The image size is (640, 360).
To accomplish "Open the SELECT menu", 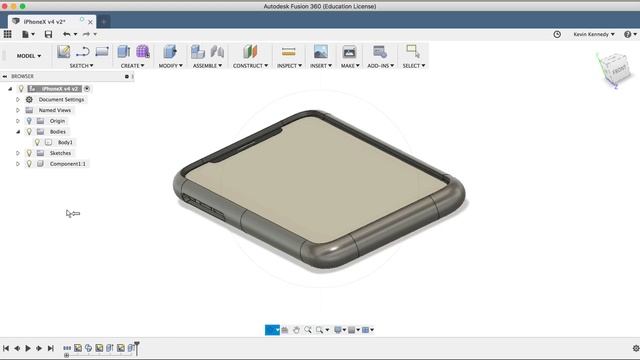I will pos(413,65).
